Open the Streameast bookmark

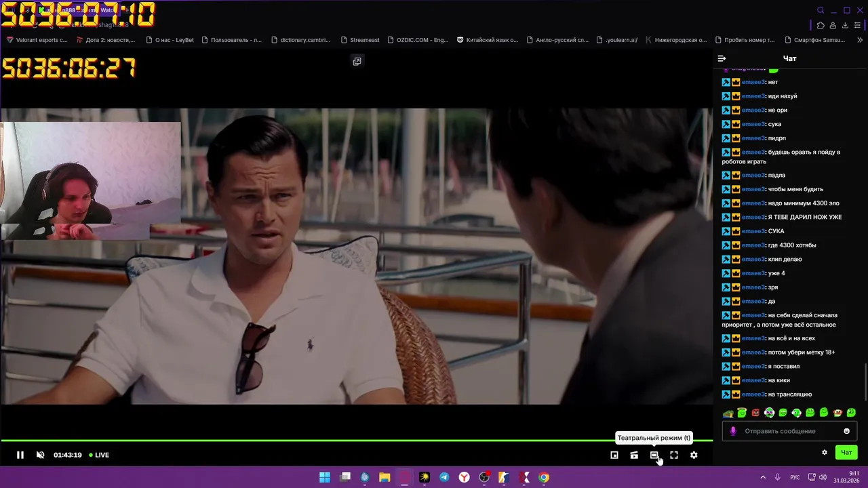point(360,40)
